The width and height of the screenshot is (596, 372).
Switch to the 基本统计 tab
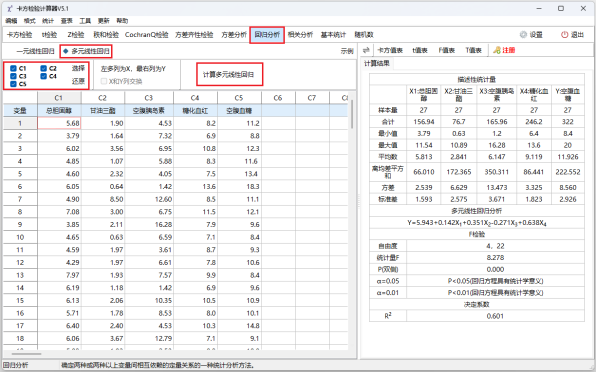333,35
